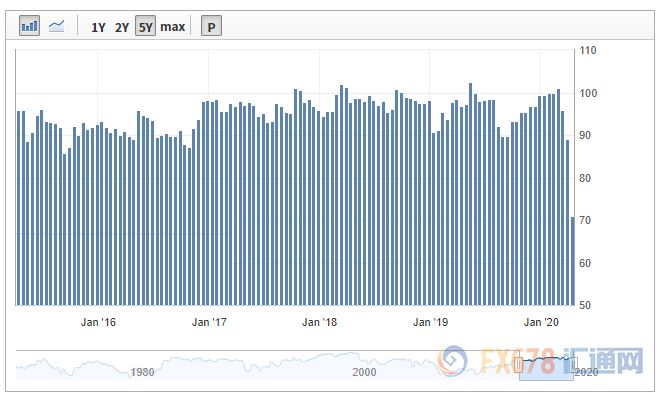
Task: Switch to bar chart view icon
Action: click(x=30, y=26)
